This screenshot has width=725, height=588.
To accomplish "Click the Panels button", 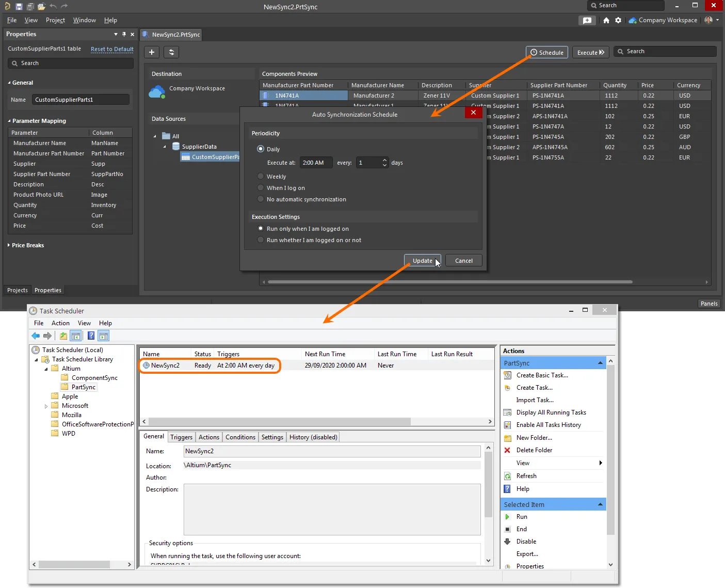I will coord(709,304).
